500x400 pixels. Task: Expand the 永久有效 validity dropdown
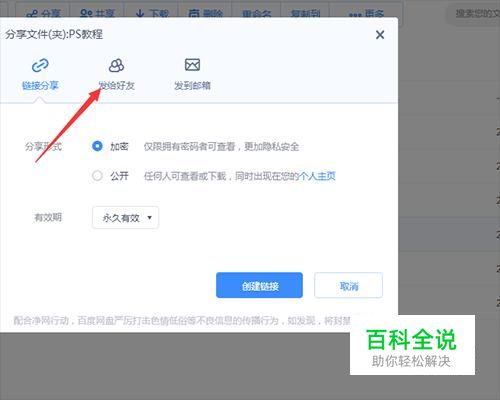125,218
